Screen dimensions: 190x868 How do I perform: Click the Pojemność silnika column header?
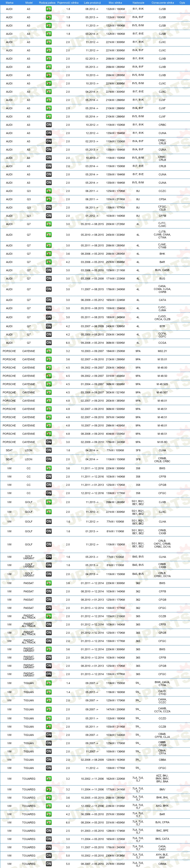(x=68, y=3)
